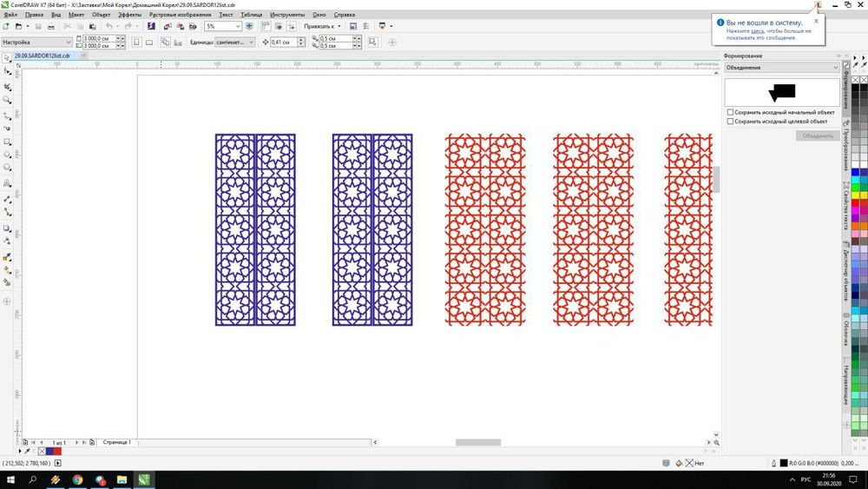Select the Freehand curve tool
The height and width of the screenshot is (489, 868).
7,116
